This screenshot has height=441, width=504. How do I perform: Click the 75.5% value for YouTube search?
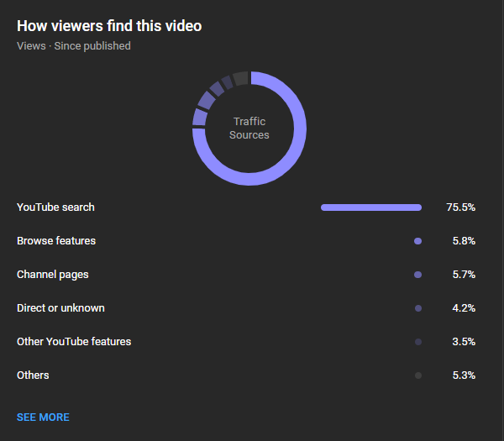point(460,207)
